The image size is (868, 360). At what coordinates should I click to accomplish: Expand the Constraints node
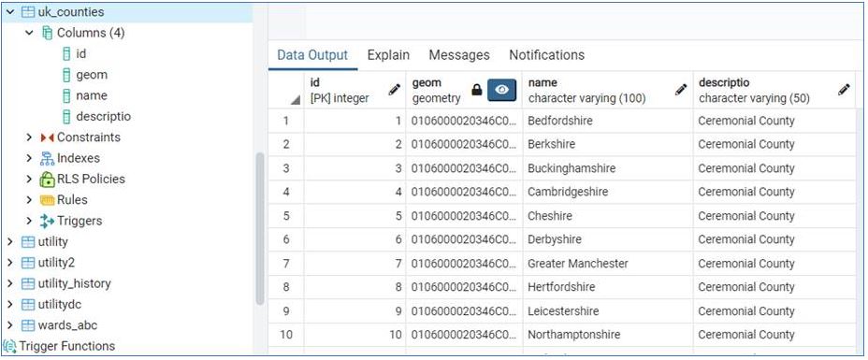pos(29,137)
